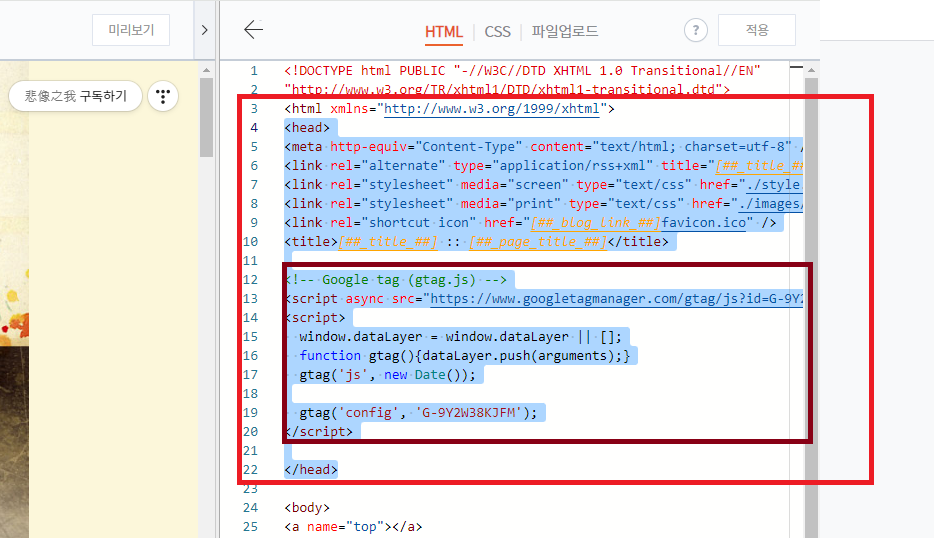Click line number 22 in gutter
The image size is (934, 538).
click(x=251, y=470)
